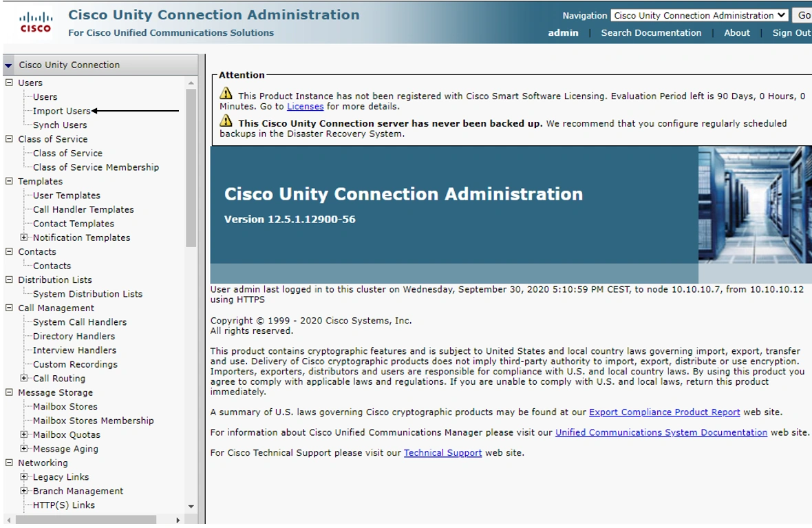Click the backup warning triangle icon
This screenshot has height=528, width=812.
[226, 120]
